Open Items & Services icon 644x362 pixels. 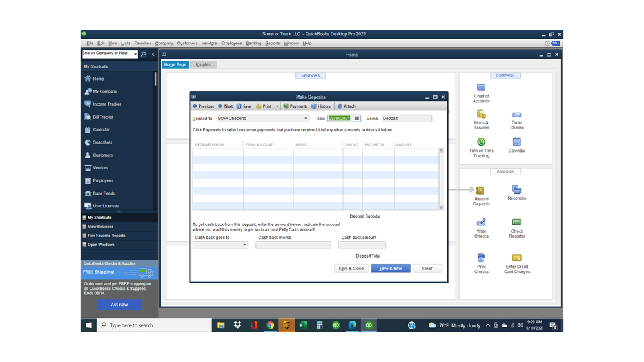click(481, 114)
